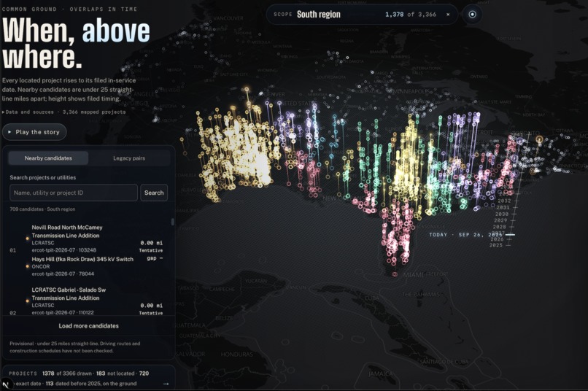
Task: Click the 1,378 of 3,366 counter
Action: coord(411,15)
